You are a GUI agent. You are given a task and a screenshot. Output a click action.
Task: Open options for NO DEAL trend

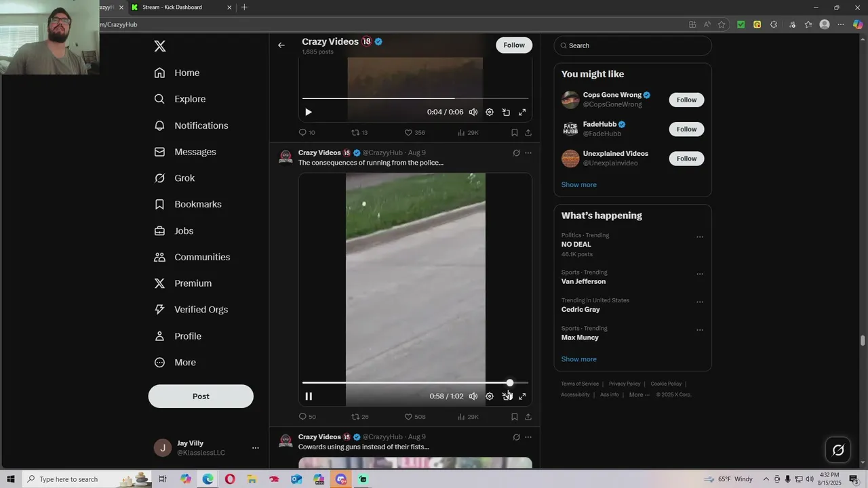point(700,237)
